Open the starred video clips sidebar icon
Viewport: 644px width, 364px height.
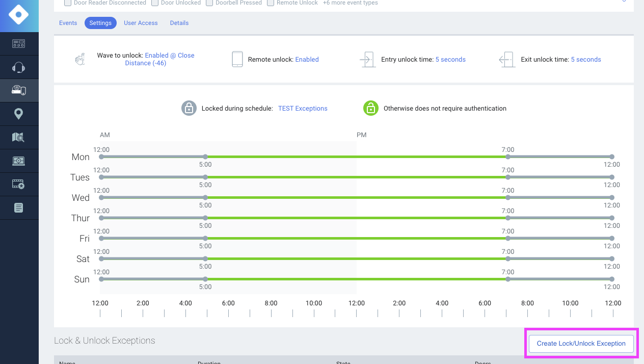click(19, 184)
